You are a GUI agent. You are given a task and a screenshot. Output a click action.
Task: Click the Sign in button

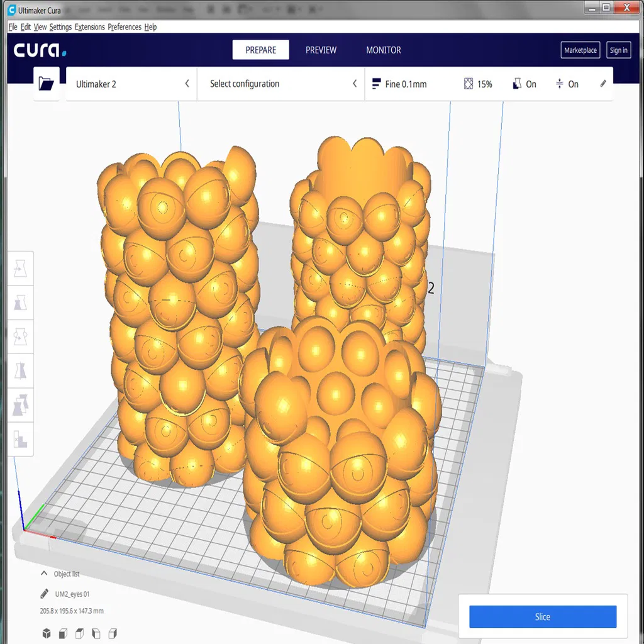pyautogui.click(x=619, y=50)
